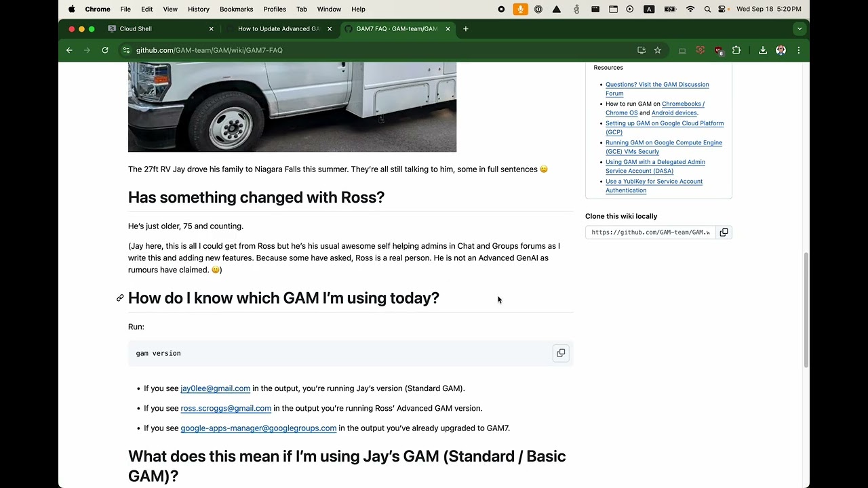Open the ross.scroggs@gmail.com link
868x488 pixels.
226,408
